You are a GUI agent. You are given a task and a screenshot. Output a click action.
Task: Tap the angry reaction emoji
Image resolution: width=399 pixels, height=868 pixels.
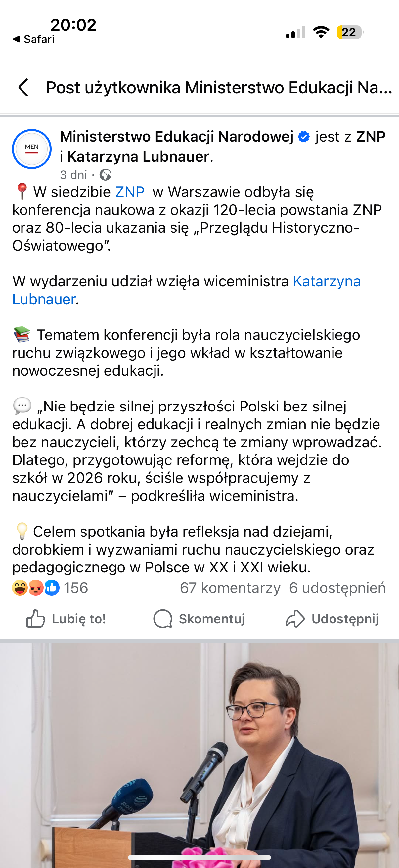(36, 588)
